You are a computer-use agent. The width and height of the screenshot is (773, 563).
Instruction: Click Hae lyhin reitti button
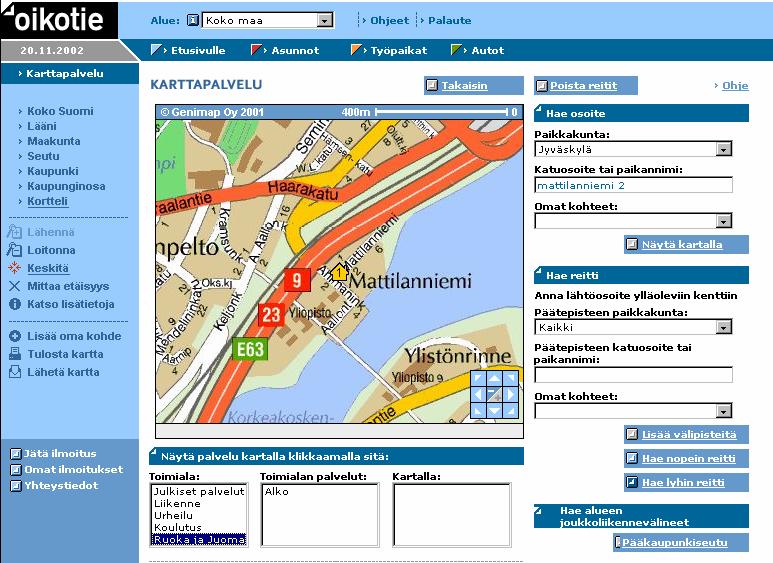coord(686,483)
